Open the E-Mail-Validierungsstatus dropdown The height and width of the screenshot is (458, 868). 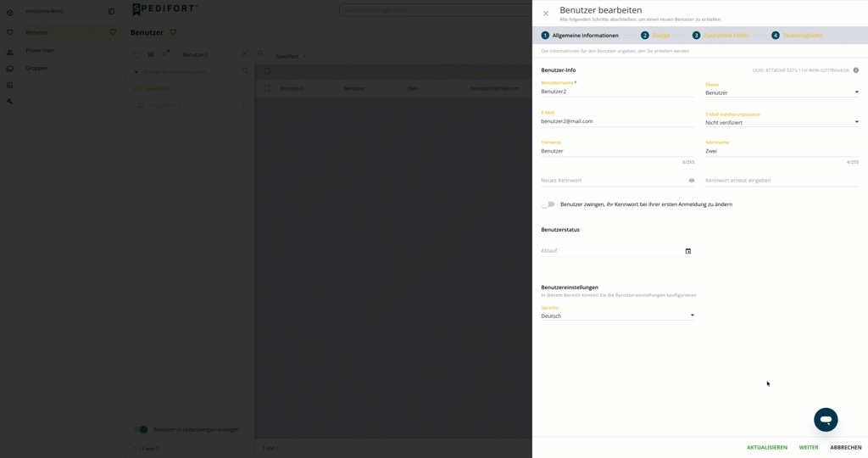(782, 122)
